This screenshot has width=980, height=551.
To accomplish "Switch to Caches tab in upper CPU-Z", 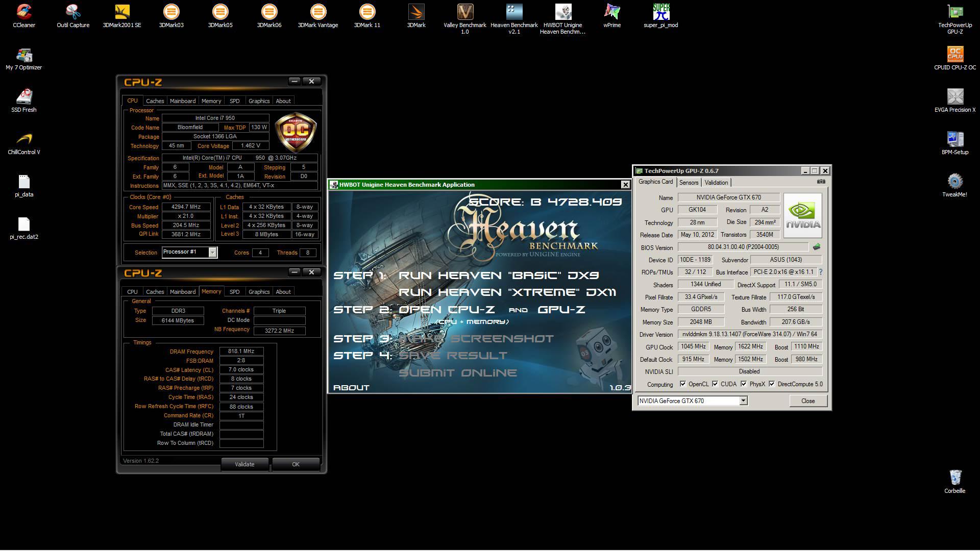I will pyautogui.click(x=155, y=101).
